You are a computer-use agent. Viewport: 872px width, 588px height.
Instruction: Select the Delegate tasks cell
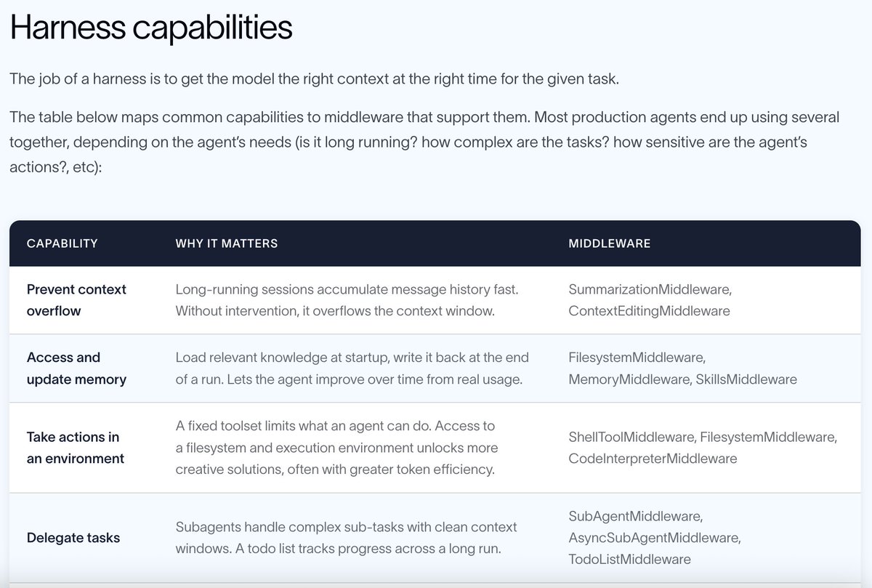click(x=73, y=538)
